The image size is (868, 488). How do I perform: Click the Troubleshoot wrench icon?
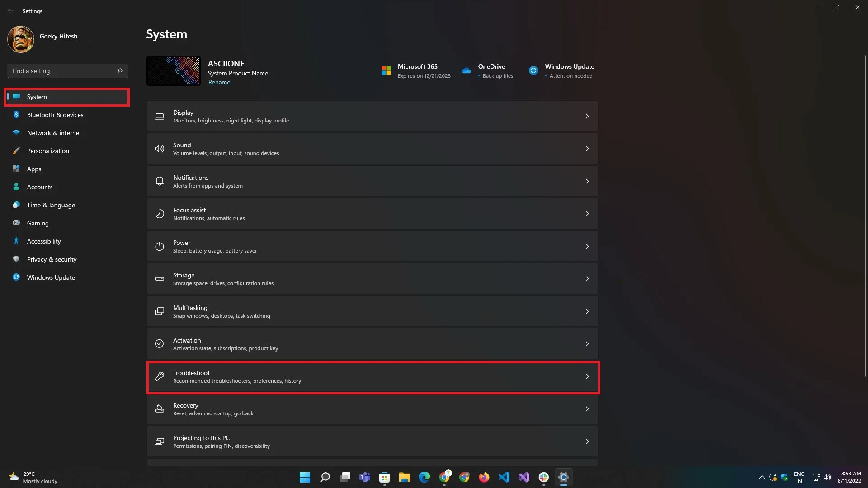pyautogui.click(x=159, y=376)
